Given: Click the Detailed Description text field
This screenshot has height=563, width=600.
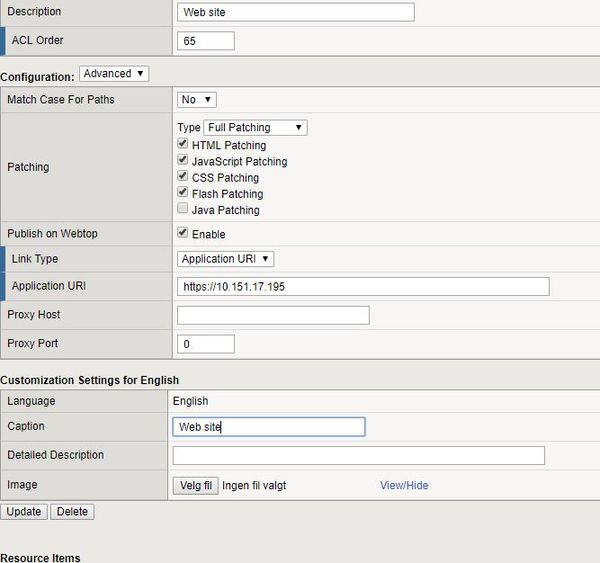Looking at the screenshot, I should click(359, 456).
